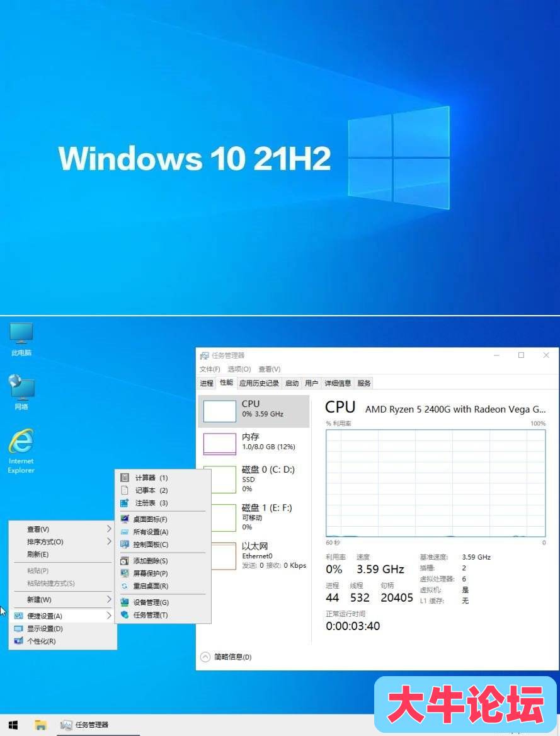Switch to the 性能 tab

pos(226,382)
